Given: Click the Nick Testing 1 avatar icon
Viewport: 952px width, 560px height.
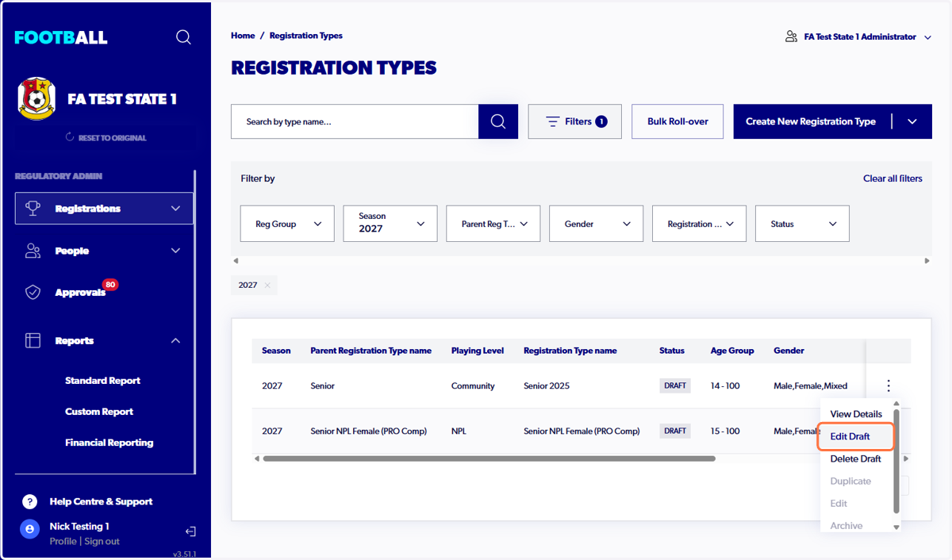Looking at the screenshot, I should pos(29,528).
